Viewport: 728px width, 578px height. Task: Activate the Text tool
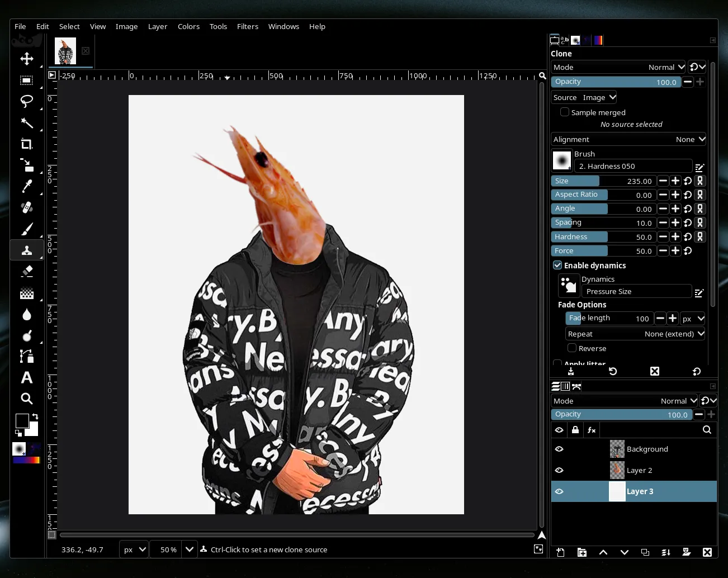point(26,377)
